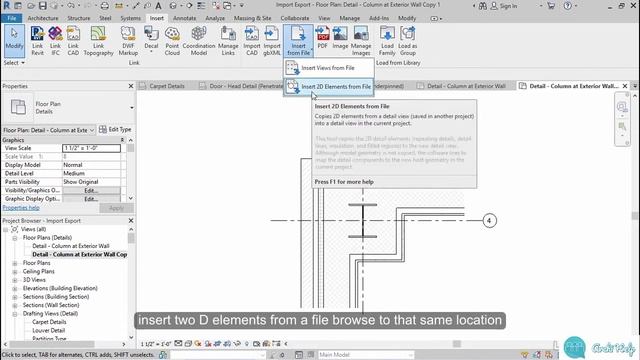Switch to the Collaborate ribbon tab
Image resolution: width=640 pixels, height=360 pixels.
[295, 18]
